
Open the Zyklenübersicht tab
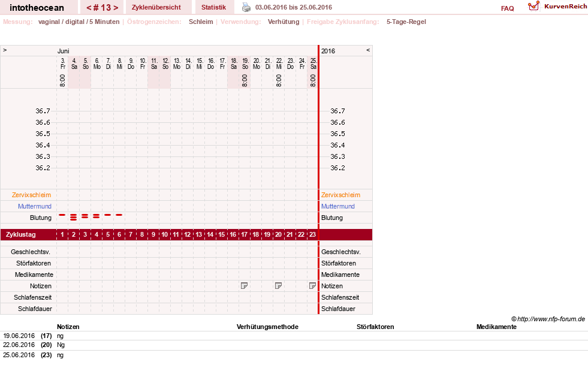tap(156, 7)
